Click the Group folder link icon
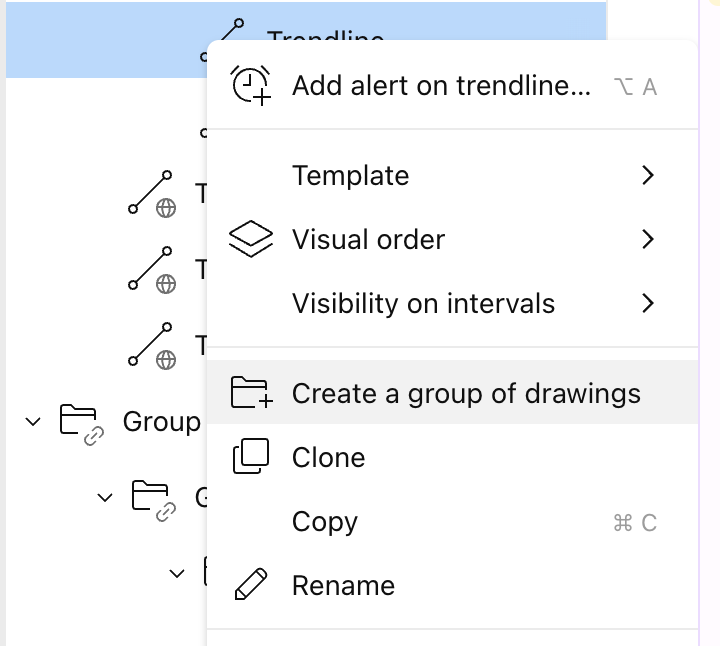The width and height of the screenshot is (720, 646). (82, 424)
